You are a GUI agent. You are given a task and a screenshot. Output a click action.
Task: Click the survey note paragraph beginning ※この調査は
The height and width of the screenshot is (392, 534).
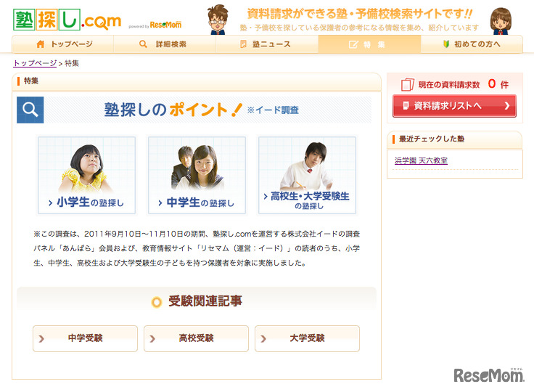(197, 248)
